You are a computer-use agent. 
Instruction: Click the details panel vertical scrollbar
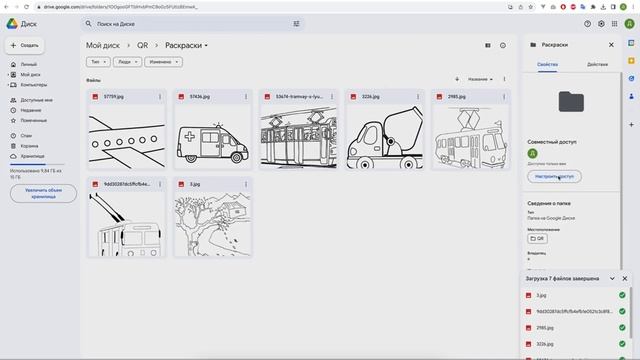coord(621,171)
